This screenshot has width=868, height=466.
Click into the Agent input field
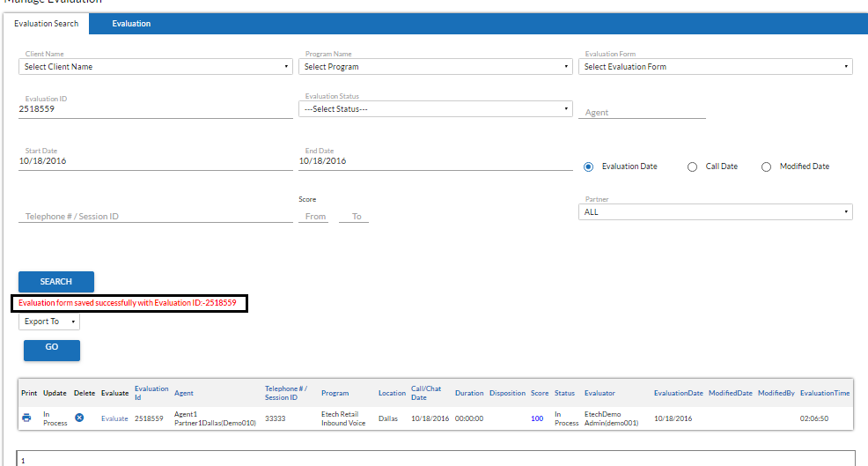coord(642,112)
